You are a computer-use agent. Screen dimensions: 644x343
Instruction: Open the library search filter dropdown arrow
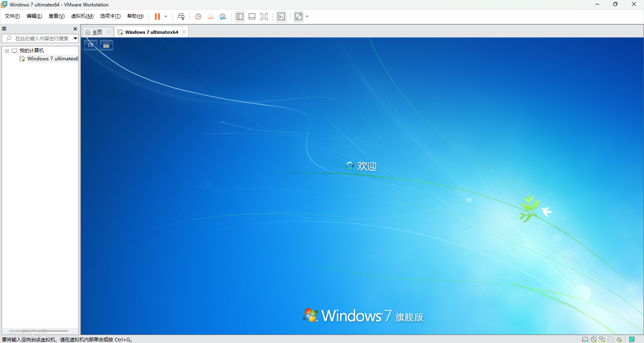click(x=75, y=38)
